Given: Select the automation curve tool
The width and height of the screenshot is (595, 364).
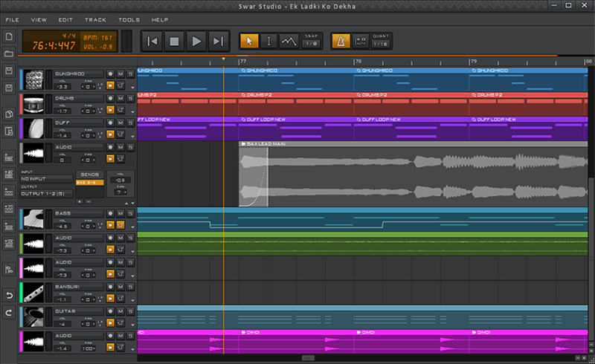Looking at the screenshot, I should pos(289,41).
